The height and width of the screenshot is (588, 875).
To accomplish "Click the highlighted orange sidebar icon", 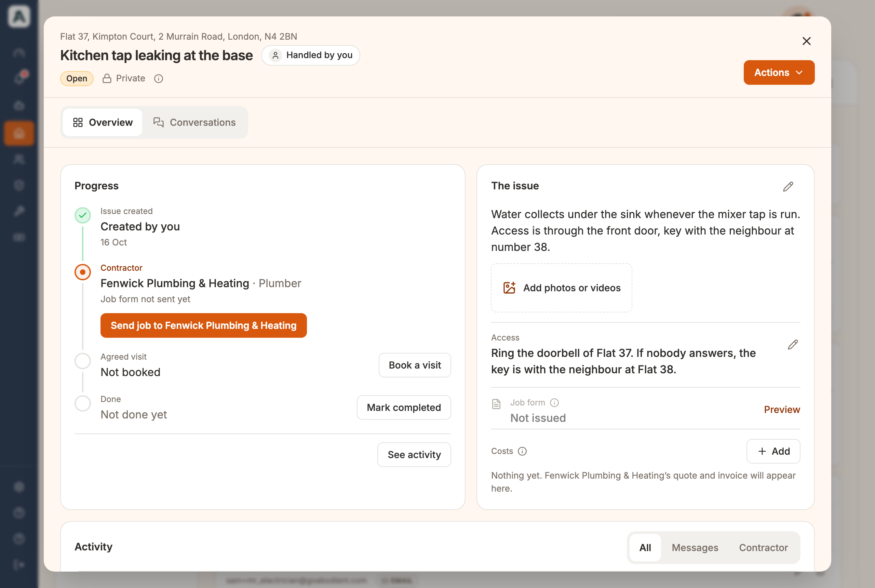I will click(x=19, y=133).
